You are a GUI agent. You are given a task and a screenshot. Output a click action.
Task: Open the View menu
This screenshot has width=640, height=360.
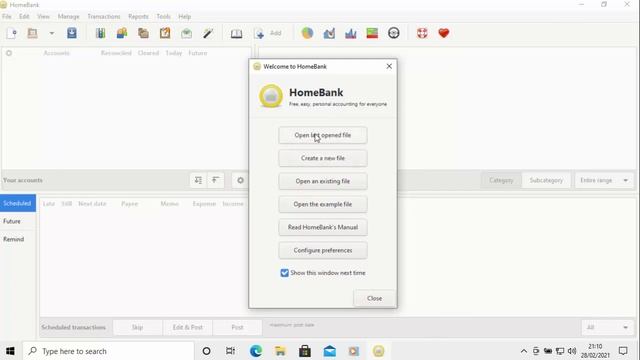point(43,16)
